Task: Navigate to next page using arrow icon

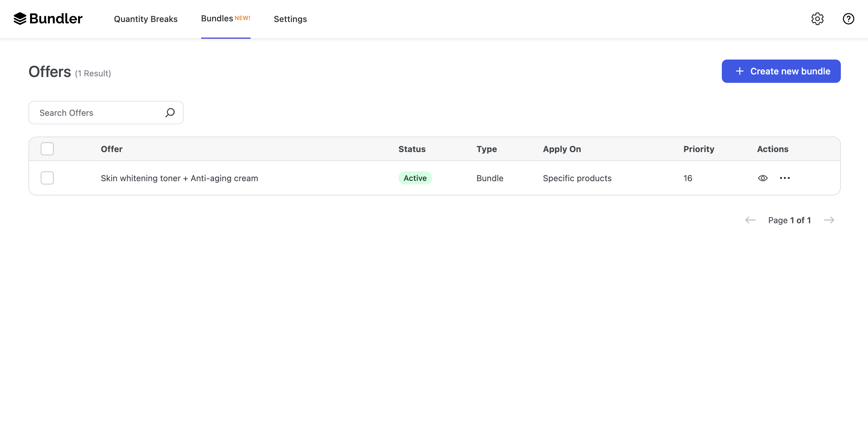Action: click(829, 220)
